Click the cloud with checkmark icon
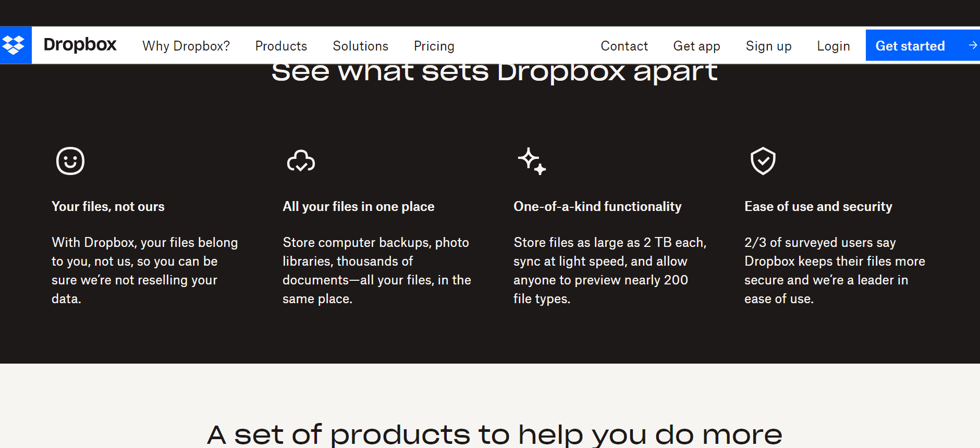The image size is (980, 448). [301, 161]
